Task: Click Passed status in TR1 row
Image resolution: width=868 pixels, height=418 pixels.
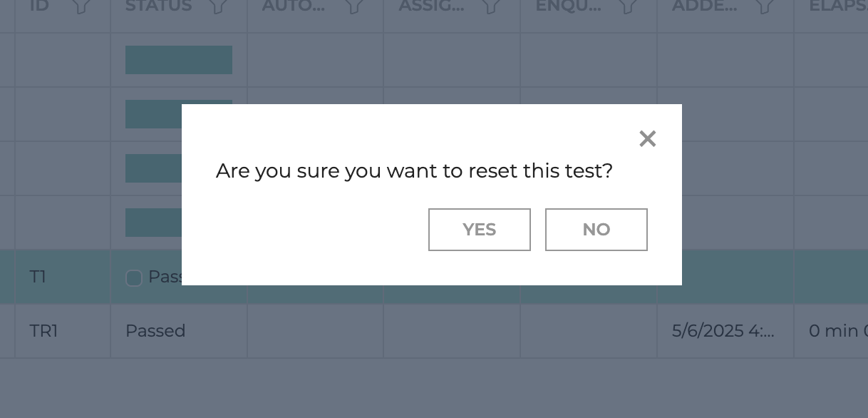Action: point(155,331)
